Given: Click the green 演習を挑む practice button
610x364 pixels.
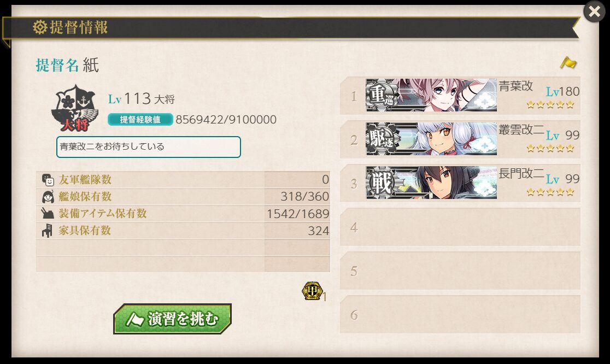Looking at the screenshot, I should (x=172, y=319).
